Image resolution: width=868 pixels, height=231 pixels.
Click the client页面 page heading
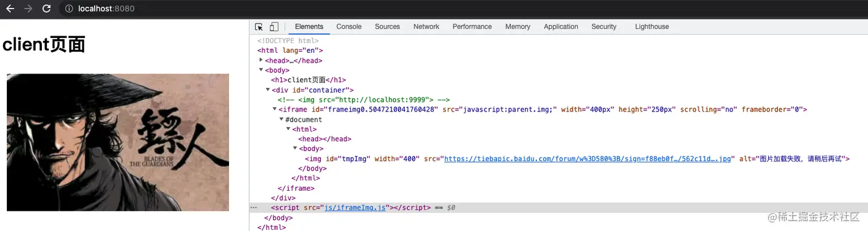44,45
